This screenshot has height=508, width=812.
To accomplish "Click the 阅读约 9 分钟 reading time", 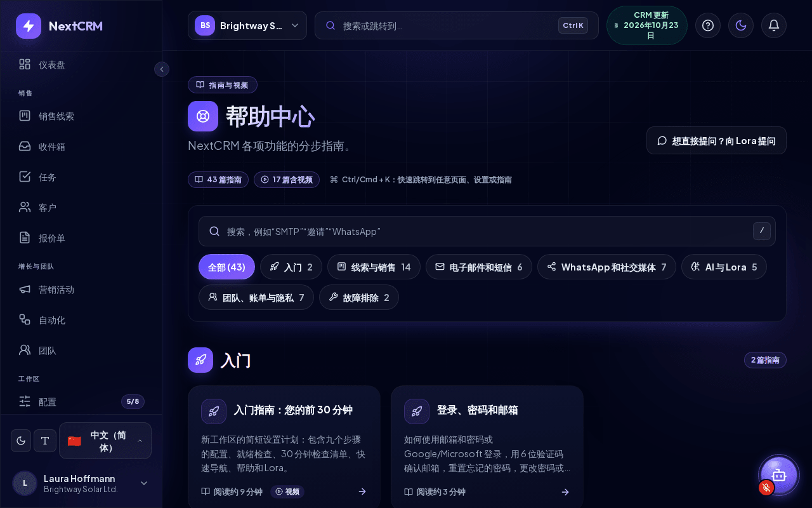I will click(232, 491).
